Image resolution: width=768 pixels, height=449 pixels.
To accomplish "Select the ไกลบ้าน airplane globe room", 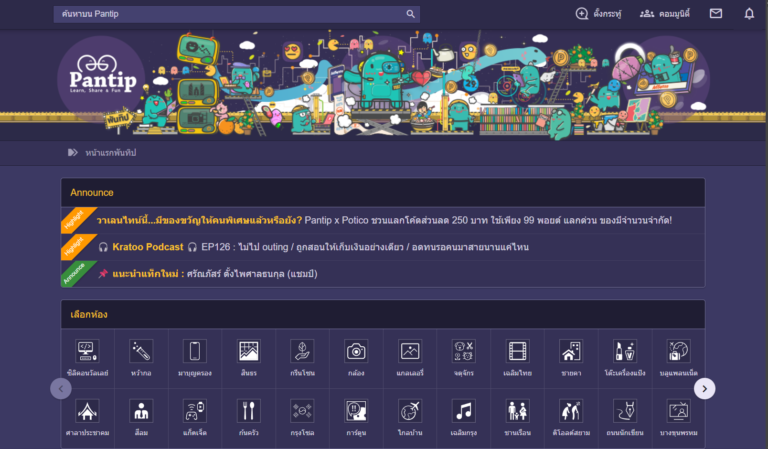I will pos(410,411).
